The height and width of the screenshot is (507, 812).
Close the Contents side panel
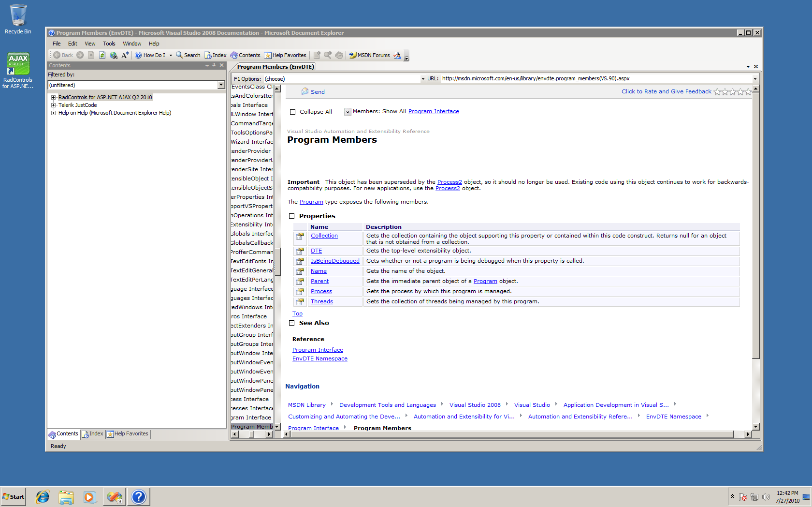point(222,65)
